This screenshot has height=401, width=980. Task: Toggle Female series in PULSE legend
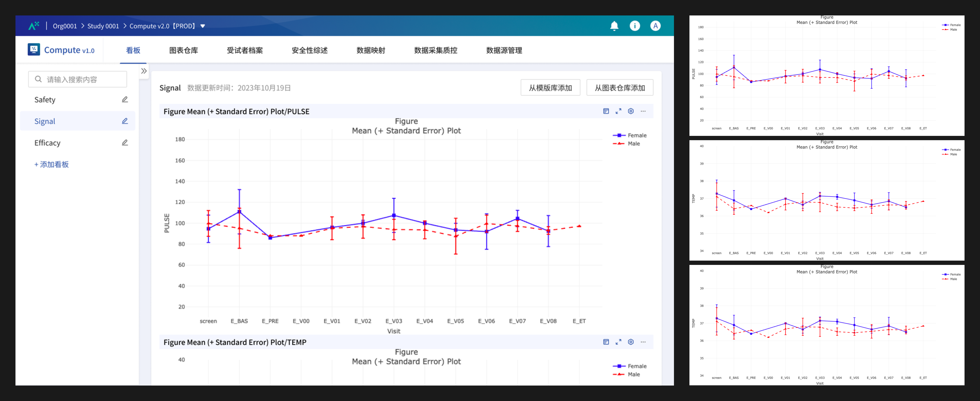[630, 135]
